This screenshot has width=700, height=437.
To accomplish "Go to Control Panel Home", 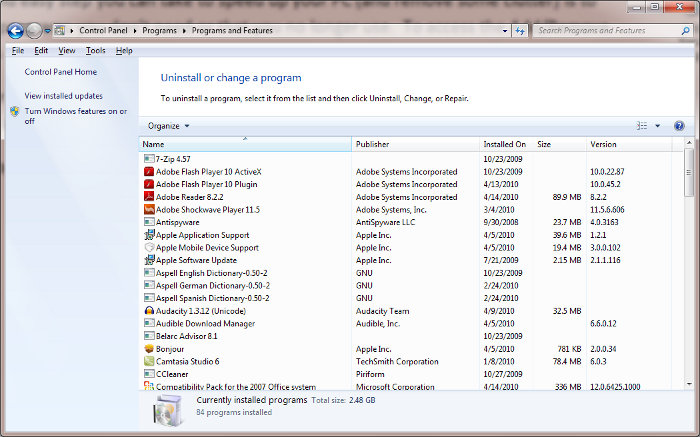I will pos(61,71).
